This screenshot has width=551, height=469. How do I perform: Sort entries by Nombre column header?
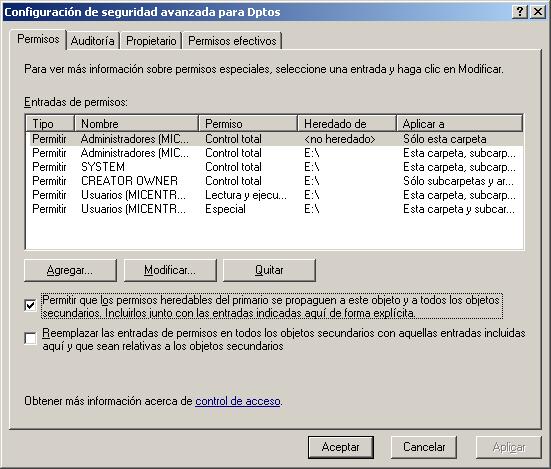point(136,124)
